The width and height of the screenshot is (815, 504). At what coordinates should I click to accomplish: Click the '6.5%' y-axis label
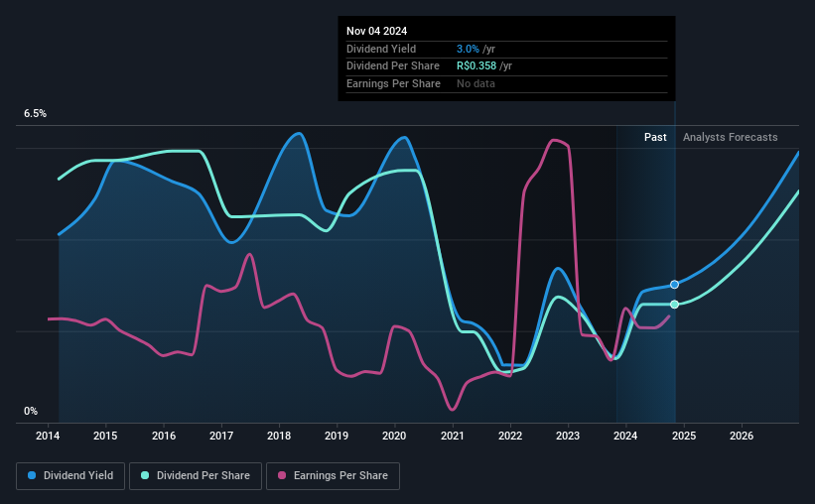click(35, 113)
